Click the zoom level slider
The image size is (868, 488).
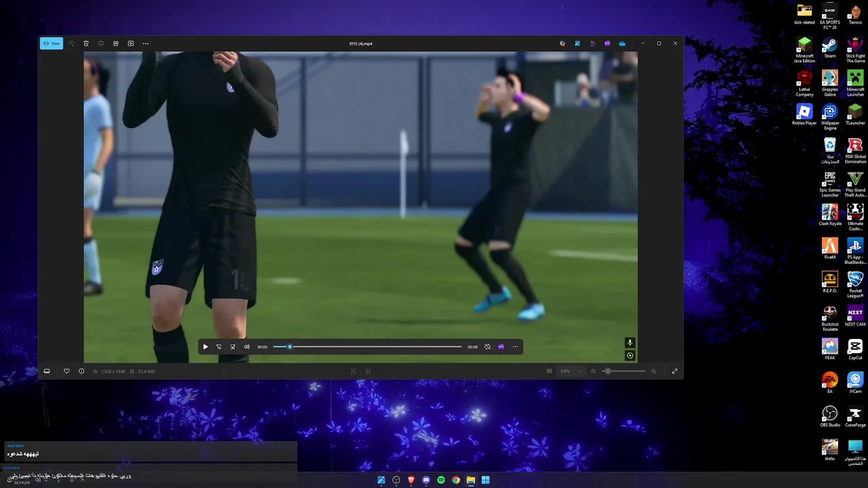624,371
